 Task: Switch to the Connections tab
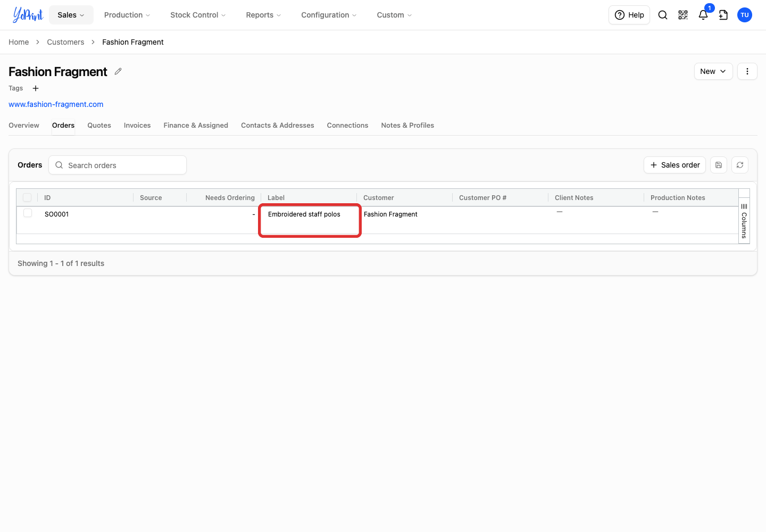[347, 126]
